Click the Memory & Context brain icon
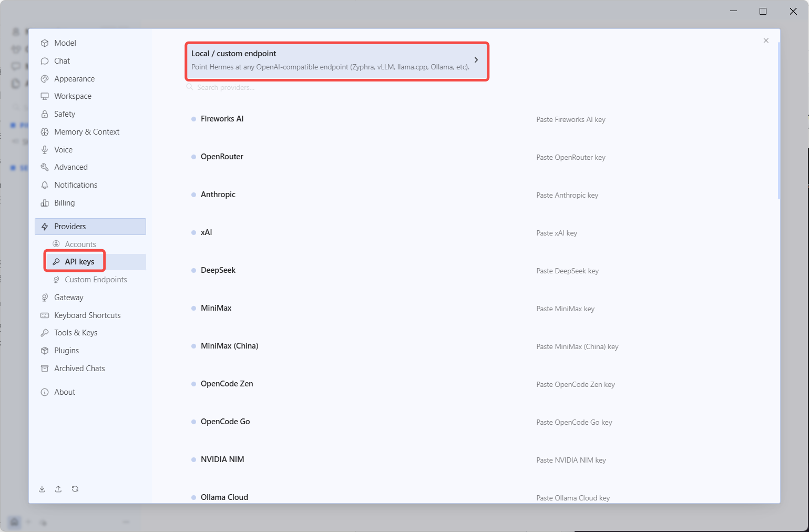The image size is (809, 532). pyautogui.click(x=45, y=132)
